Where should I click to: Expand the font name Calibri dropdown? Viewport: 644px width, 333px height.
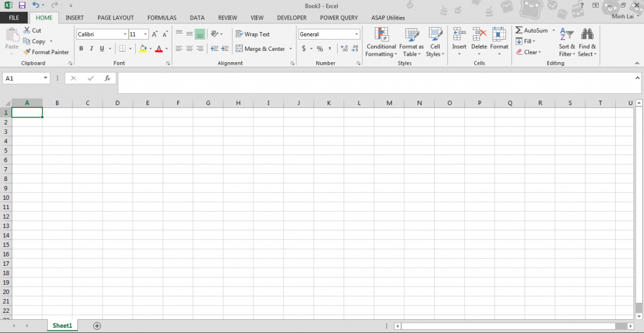(x=124, y=35)
